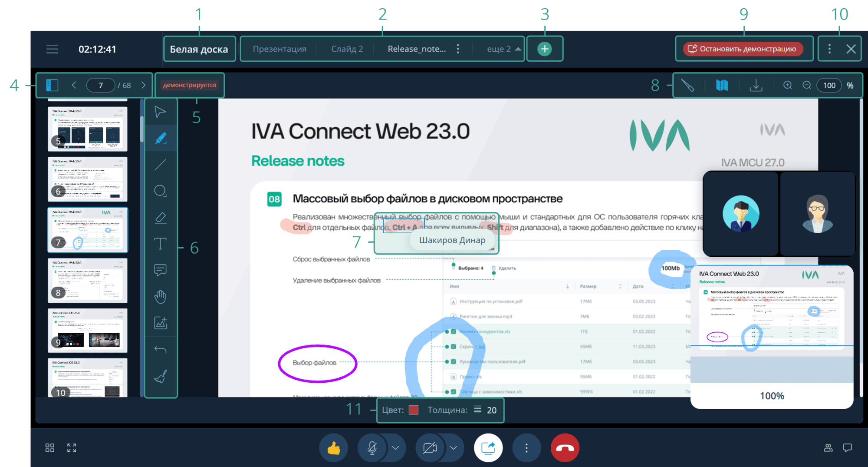Open the Цвет color swatch
868x467 pixels.
point(414,410)
